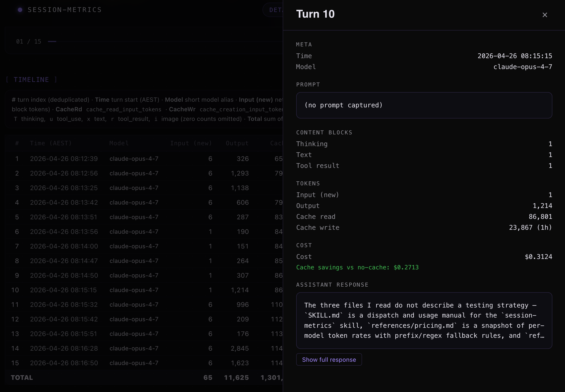
Task: Click the purple session-metrics dot icon
Action: point(20,10)
